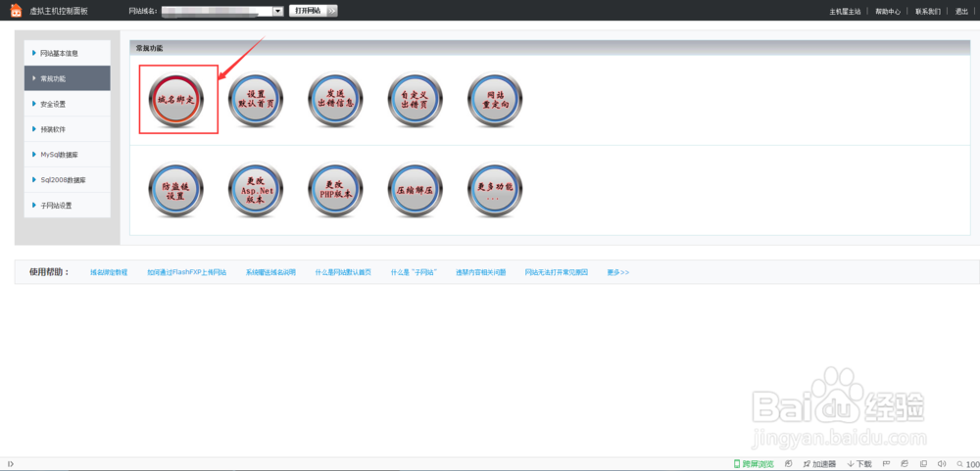Click the 常规功能 panel header text
This screenshot has height=471, width=980.
149,47
